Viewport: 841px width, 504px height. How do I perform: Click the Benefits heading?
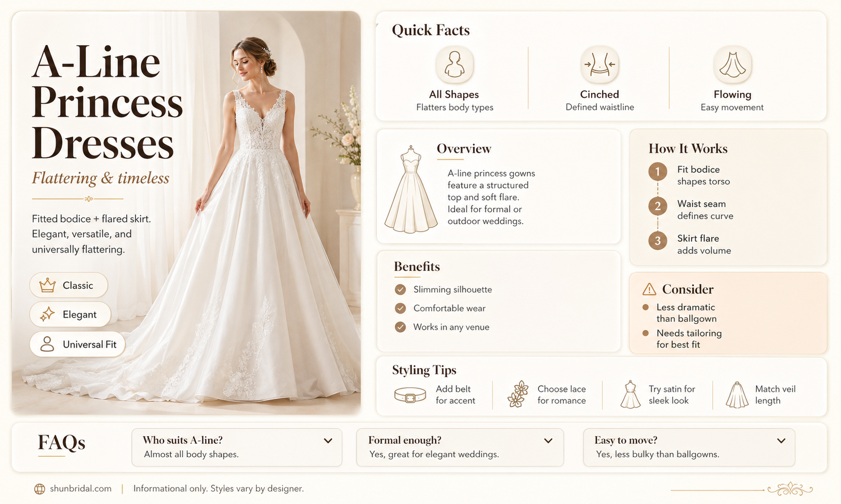click(417, 267)
